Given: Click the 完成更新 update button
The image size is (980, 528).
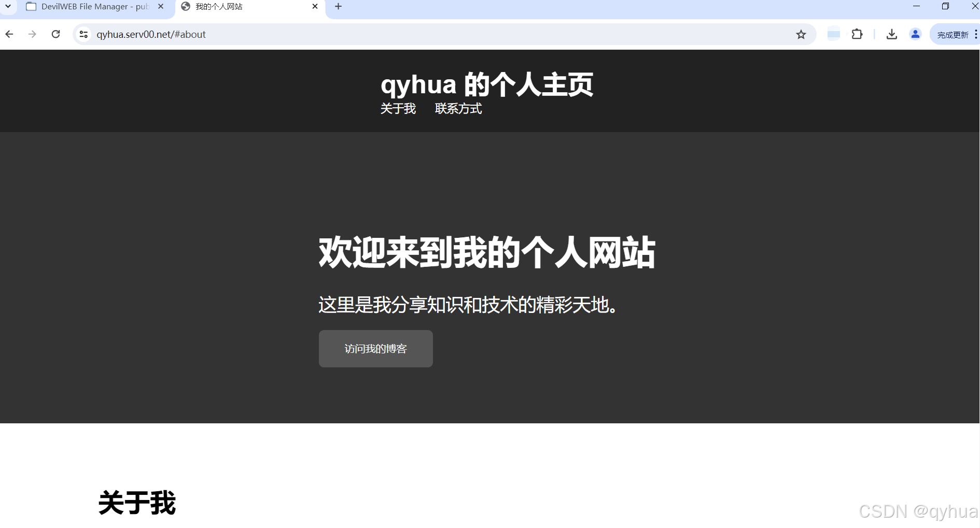Looking at the screenshot, I should pos(952,34).
